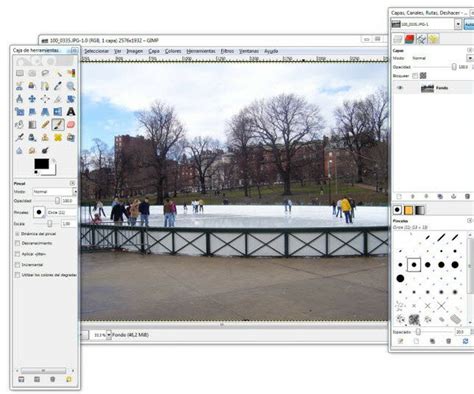Select the Free Select lasso tool
This screenshot has height=394, width=474.
tap(45, 73)
